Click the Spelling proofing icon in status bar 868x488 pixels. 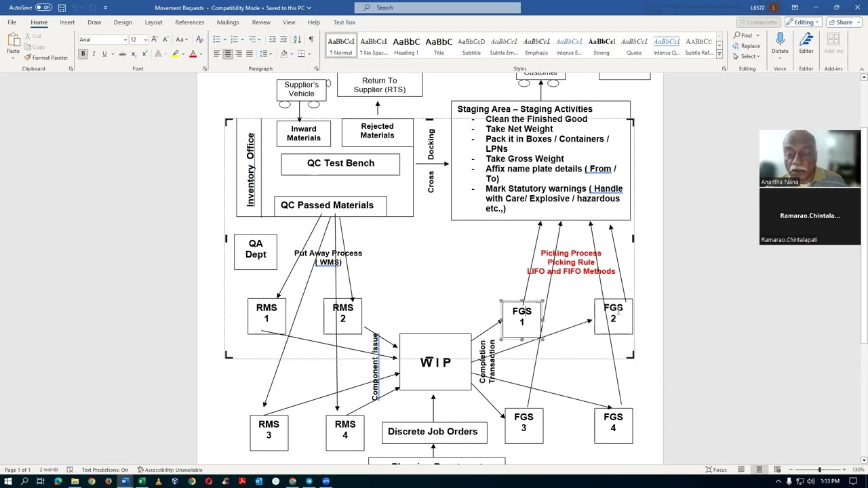70,470
